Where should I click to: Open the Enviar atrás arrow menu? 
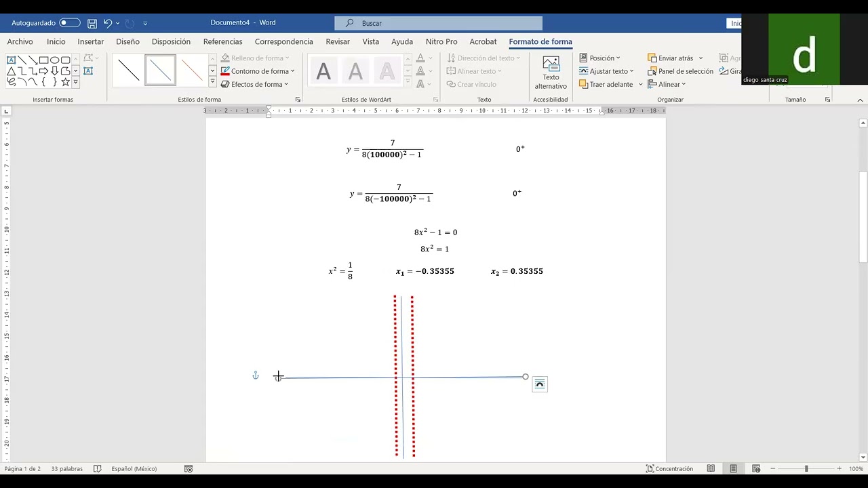[x=701, y=58]
